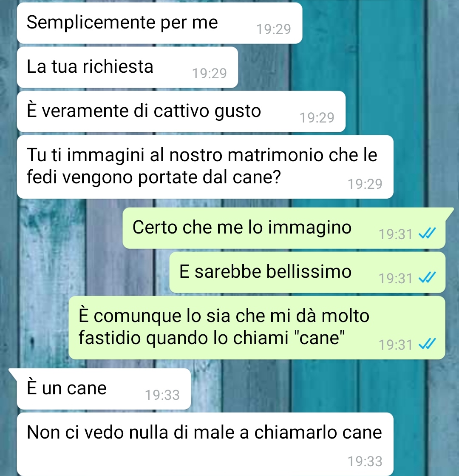459x476 pixels.
Task: Tap the 19:33 time under "chiamarlo cane" message
Action: coord(365,461)
